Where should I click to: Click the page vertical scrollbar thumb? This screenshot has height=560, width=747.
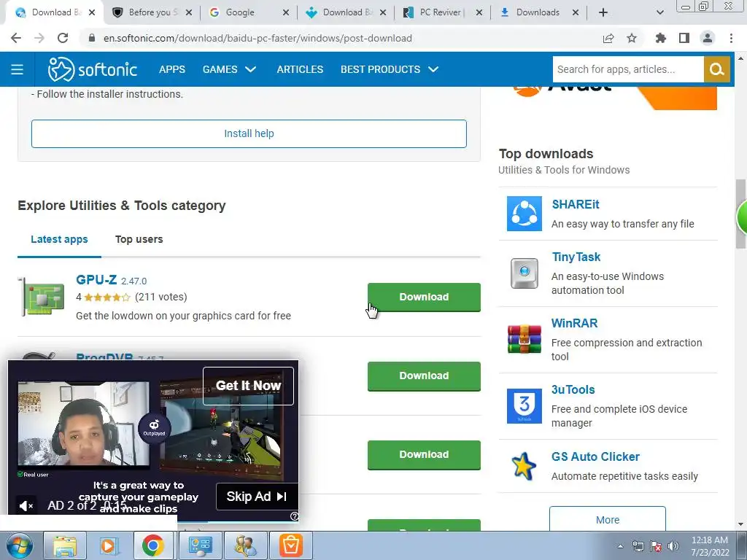[x=740, y=214]
